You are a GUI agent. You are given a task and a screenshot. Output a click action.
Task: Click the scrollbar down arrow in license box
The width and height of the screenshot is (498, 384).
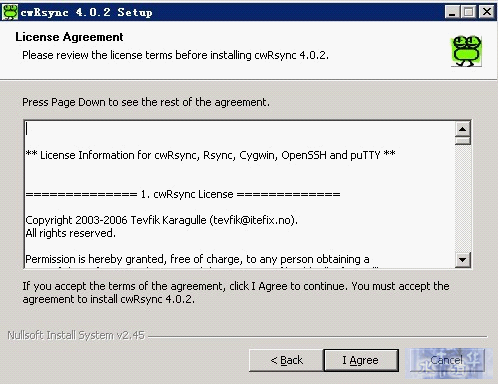tap(463, 259)
